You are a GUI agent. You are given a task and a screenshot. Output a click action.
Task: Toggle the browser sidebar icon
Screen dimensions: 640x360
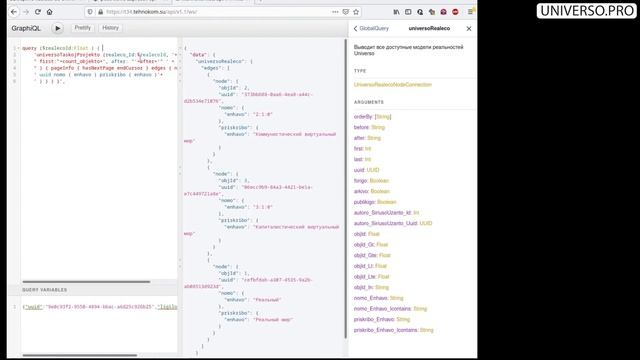click(x=408, y=12)
